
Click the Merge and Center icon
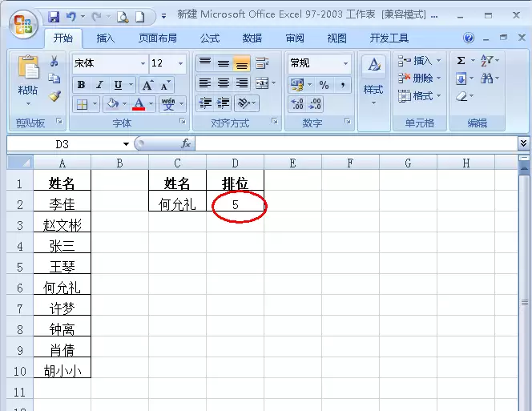click(x=262, y=83)
